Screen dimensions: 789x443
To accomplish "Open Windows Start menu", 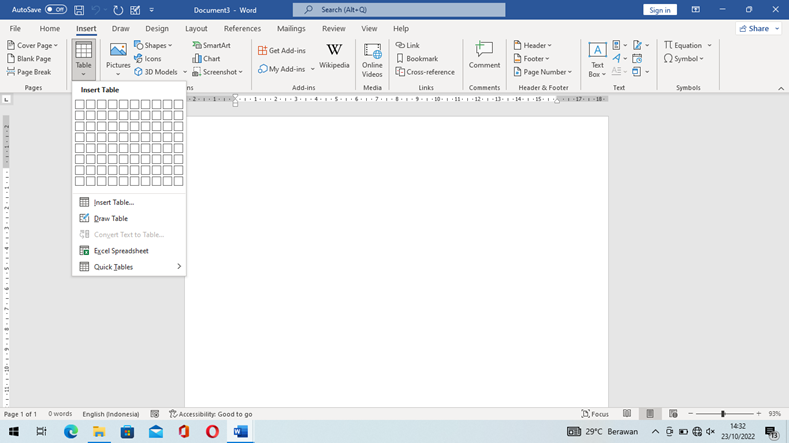I will pos(14,431).
